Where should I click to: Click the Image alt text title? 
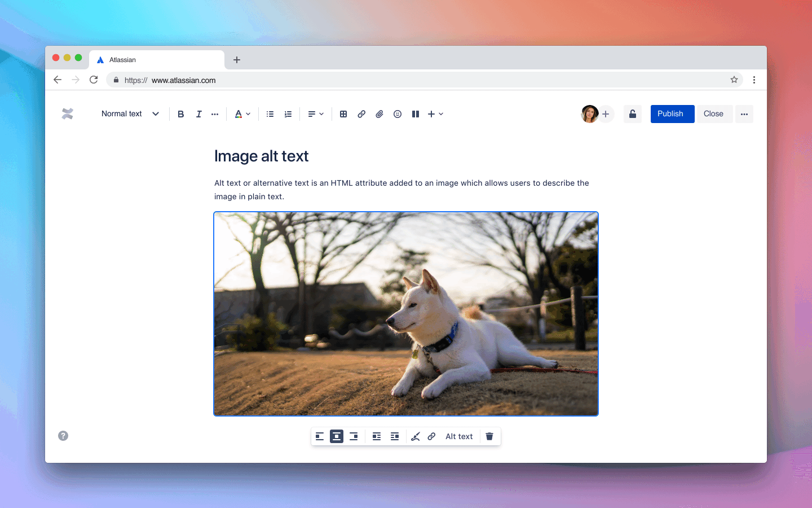coord(261,156)
